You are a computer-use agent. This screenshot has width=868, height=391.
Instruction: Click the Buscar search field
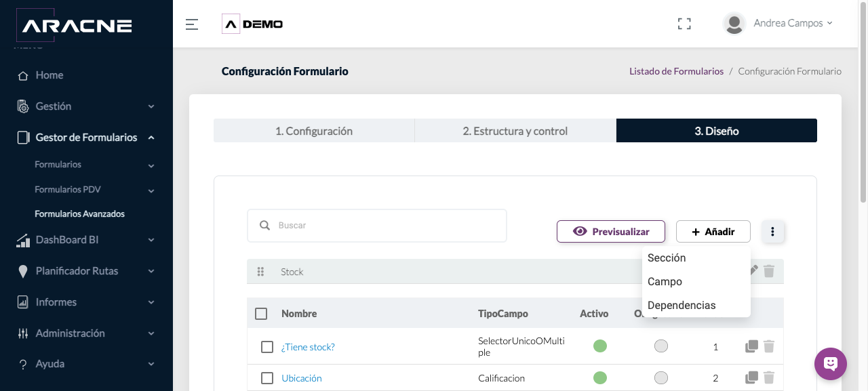pos(377,226)
